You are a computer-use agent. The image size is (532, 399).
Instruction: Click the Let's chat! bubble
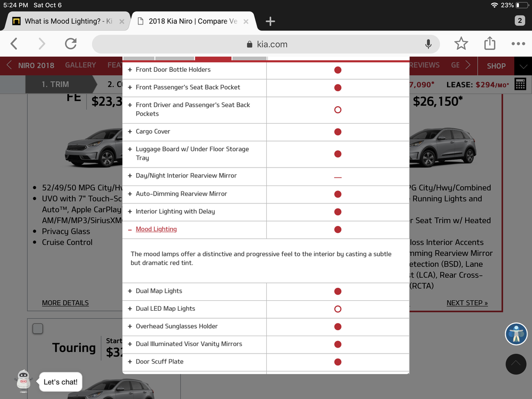click(60, 382)
